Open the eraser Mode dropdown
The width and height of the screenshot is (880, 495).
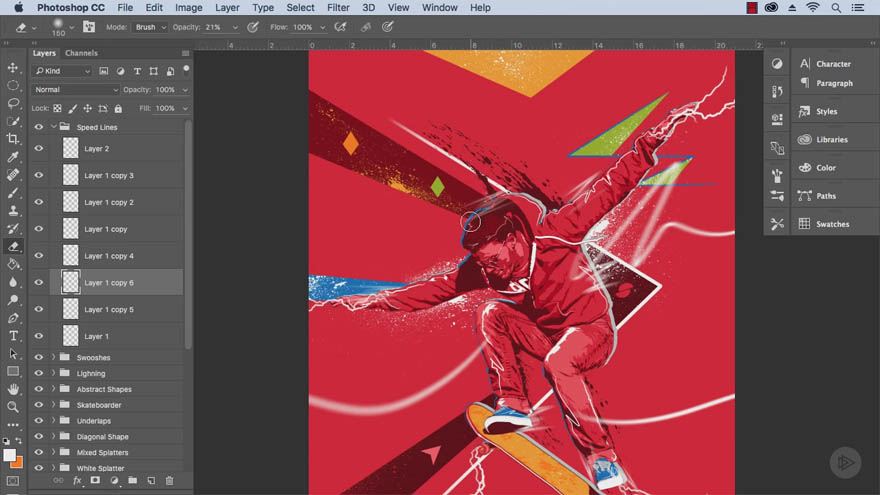(150, 27)
